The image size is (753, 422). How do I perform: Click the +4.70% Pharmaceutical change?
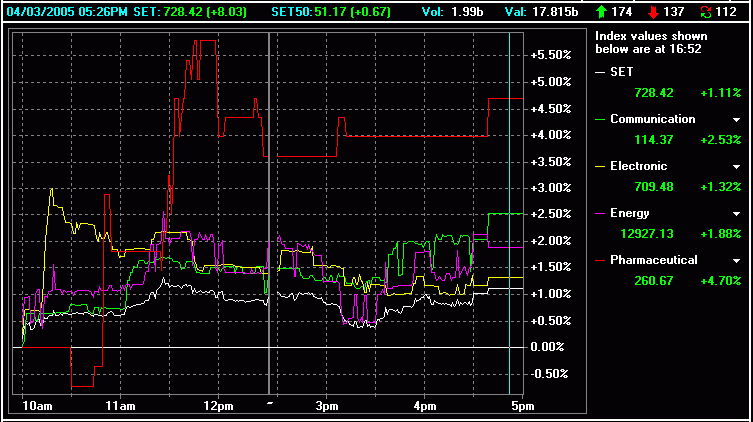click(721, 281)
